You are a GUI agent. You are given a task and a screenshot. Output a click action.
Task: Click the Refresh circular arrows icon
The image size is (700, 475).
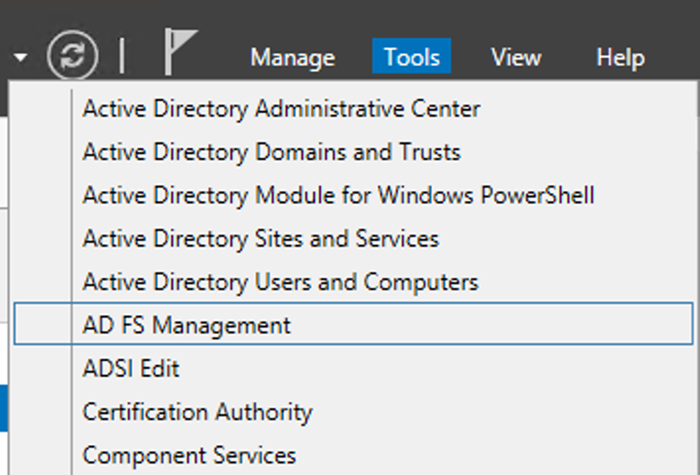point(73,57)
